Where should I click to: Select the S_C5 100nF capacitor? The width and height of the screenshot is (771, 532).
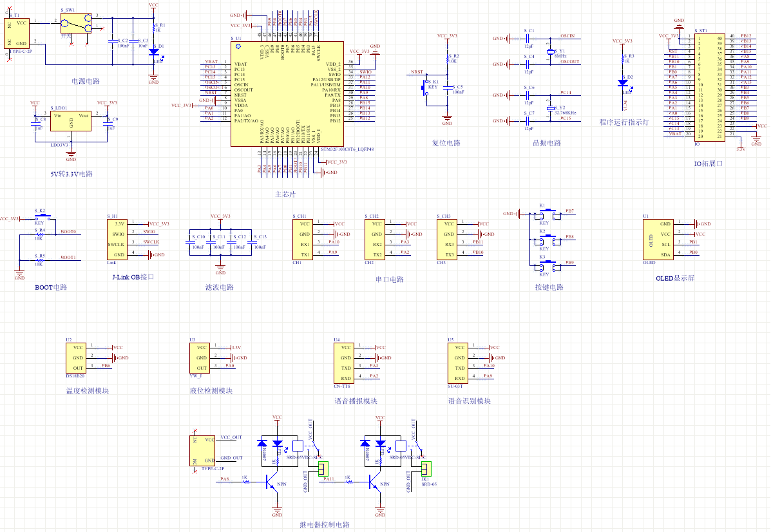(448, 88)
